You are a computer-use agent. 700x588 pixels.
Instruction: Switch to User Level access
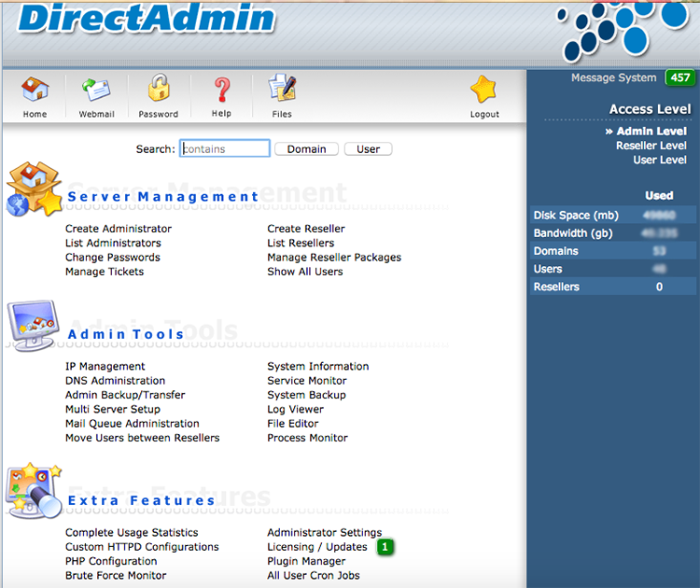[660, 160]
